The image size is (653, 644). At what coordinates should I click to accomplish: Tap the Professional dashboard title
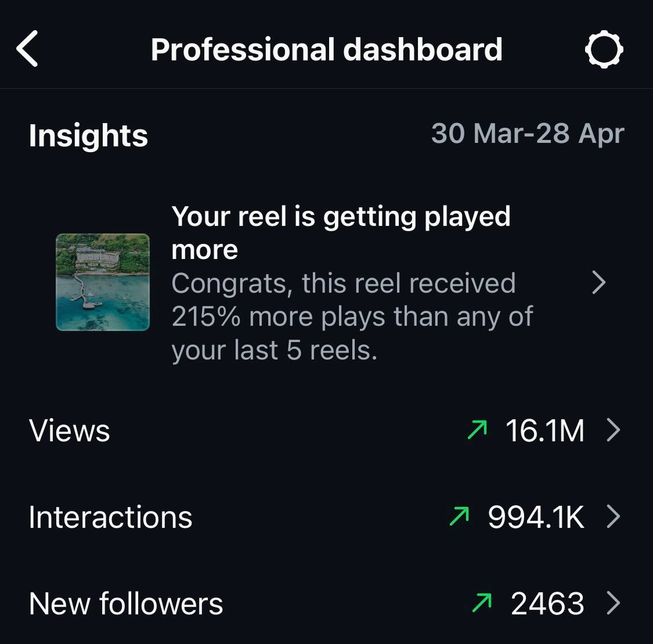pyautogui.click(x=326, y=49)
